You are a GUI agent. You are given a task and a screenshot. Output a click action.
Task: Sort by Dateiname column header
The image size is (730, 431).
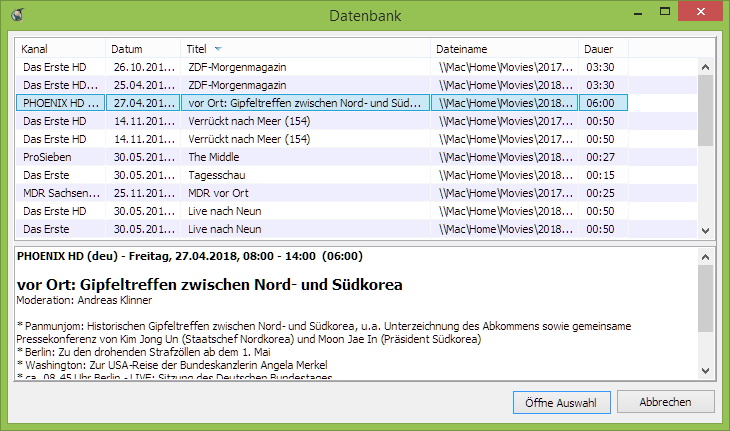[x=505, y=49]
